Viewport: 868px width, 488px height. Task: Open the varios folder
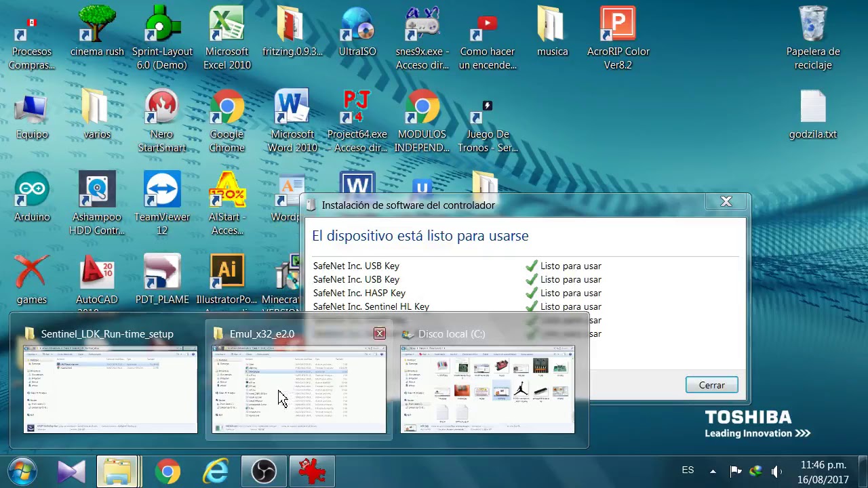(x=97, y=115)
